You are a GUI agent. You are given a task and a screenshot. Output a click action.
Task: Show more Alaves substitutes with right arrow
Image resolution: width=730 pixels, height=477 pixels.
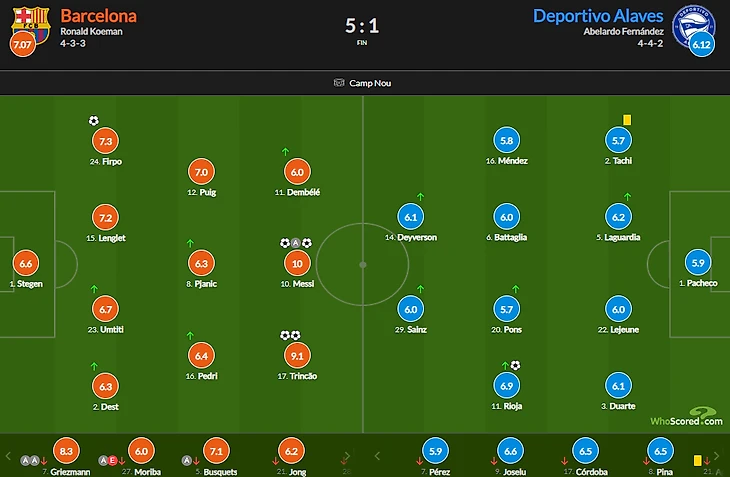pyautogui.click(x=716, y=456)
